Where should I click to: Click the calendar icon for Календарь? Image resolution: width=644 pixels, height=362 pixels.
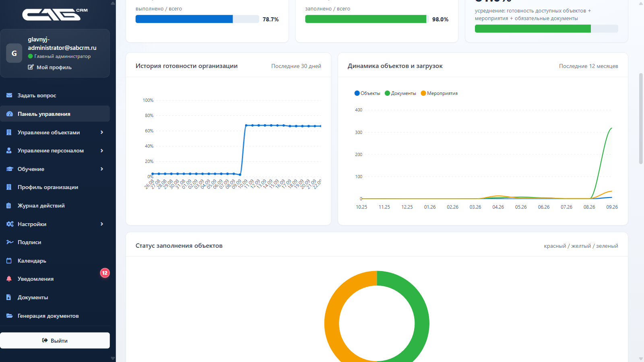click(x=9, y=261)
